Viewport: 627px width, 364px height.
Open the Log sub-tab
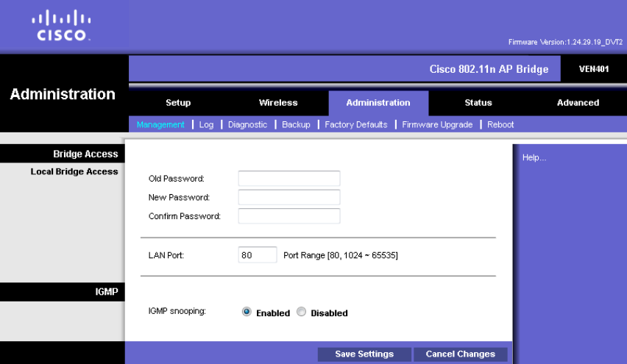coord(206,125)
